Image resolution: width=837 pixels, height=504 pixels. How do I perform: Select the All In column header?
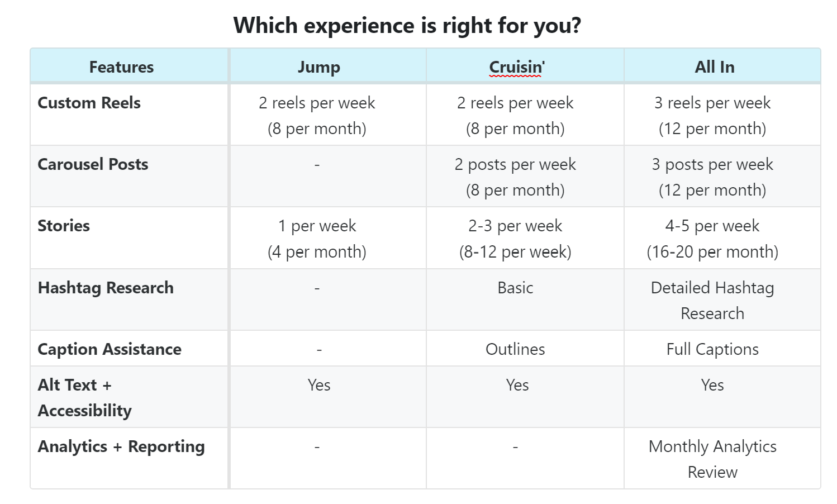(x=714, y=67)
